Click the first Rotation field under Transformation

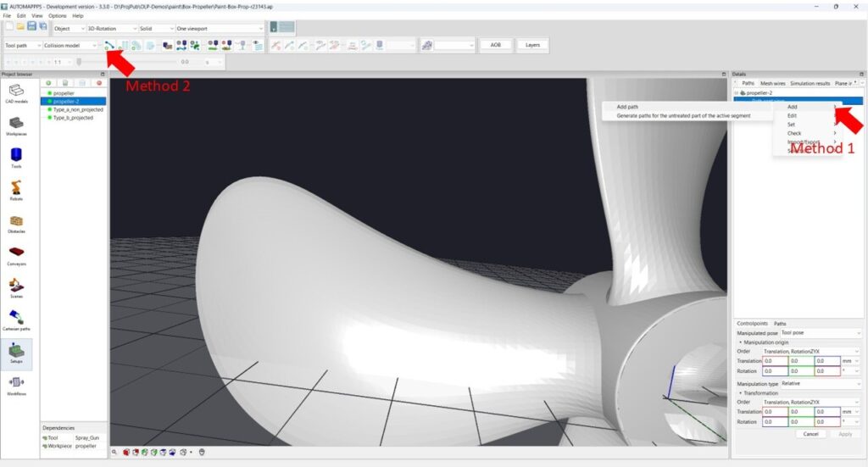point(775,421)
